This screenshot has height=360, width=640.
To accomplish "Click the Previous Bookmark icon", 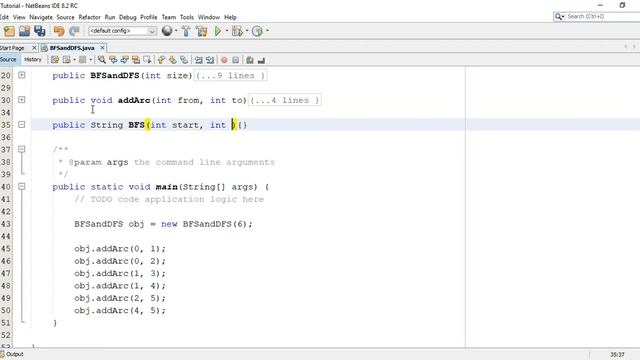I will [x=161, y=60].
